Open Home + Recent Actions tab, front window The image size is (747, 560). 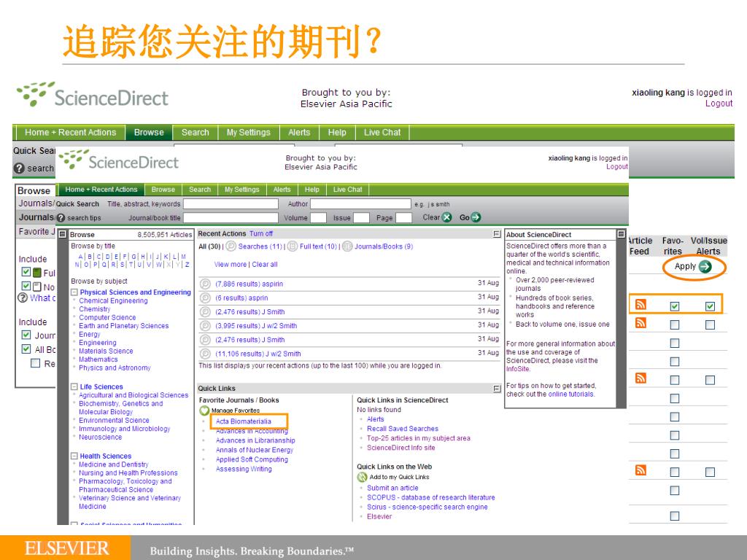[101, 190]
